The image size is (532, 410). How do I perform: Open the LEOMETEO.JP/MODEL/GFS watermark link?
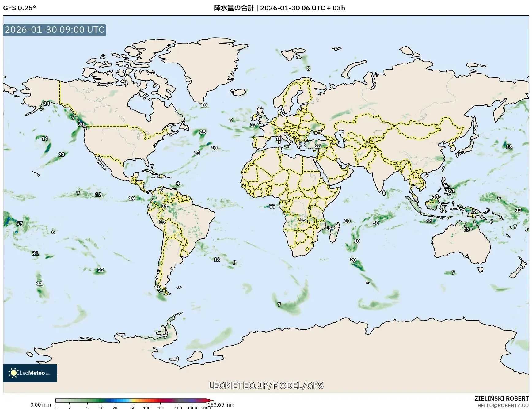[x=266, y=385]
